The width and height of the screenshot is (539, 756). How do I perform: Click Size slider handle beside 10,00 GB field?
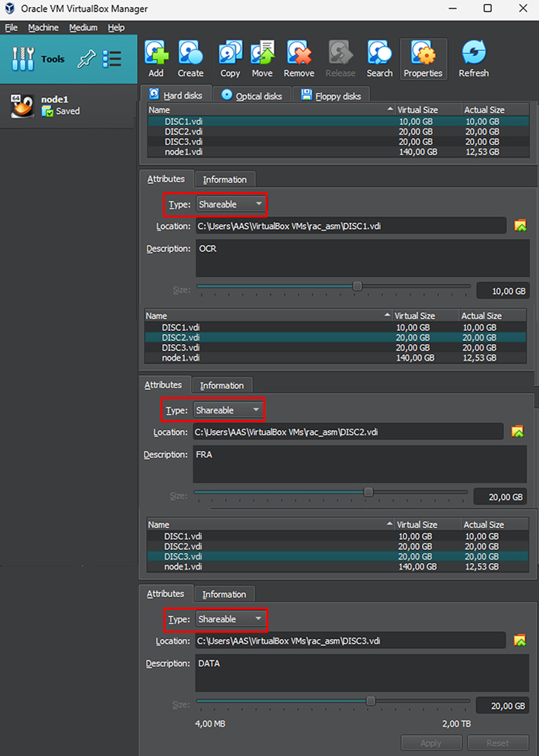(x=357, y=286)
